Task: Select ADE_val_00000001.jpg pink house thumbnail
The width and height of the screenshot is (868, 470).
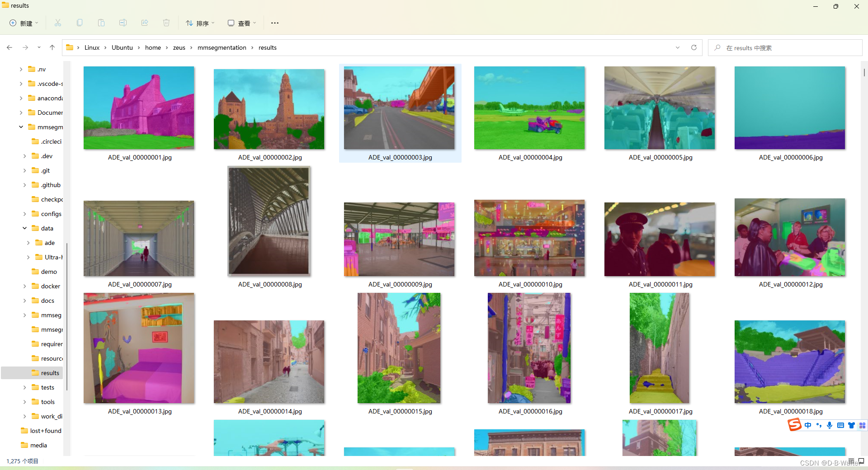Action: (x=139, y=108)
